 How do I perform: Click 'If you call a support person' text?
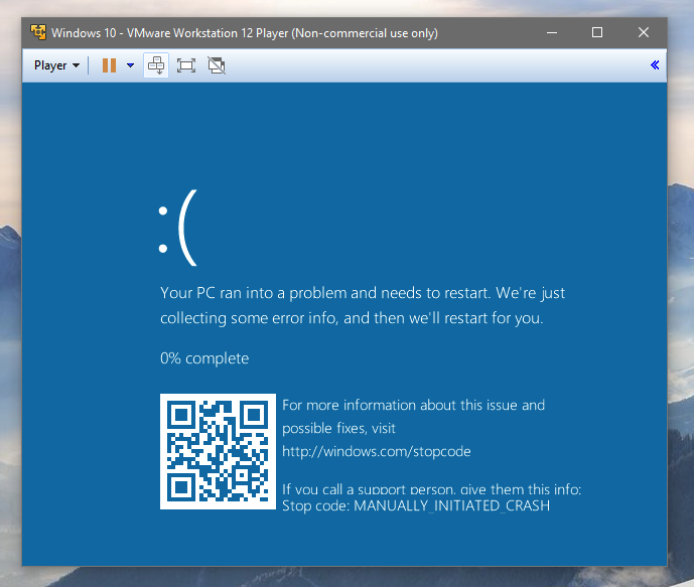[x=368, y=489]
